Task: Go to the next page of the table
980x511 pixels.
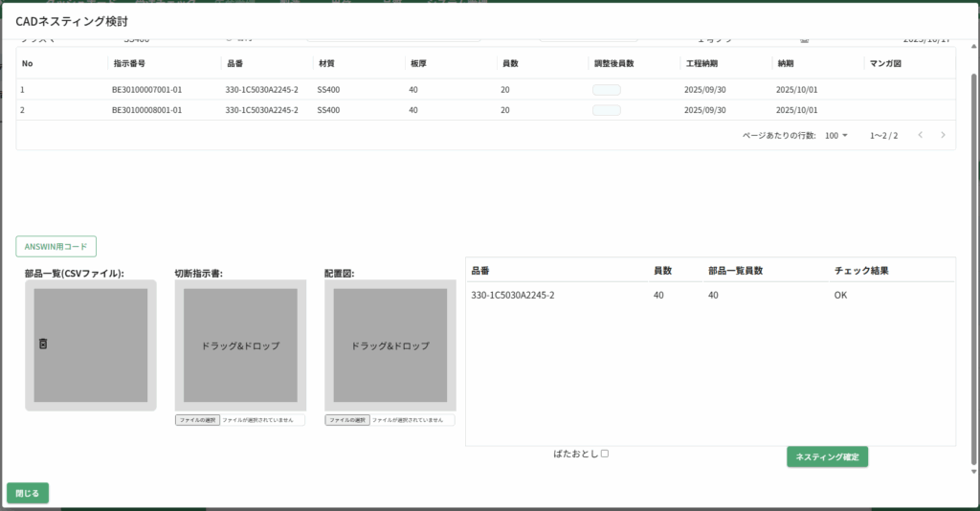Action: coord(943,135)
